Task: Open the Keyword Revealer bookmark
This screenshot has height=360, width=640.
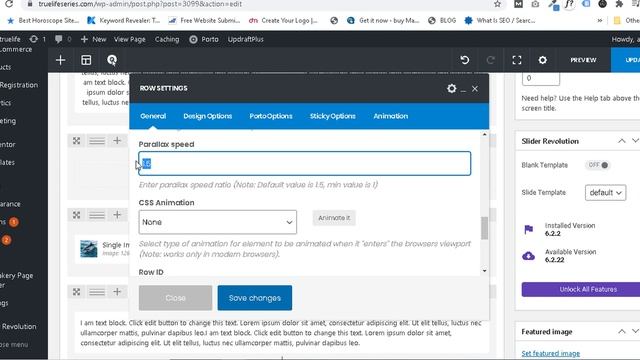Action: tap(124, 20)
